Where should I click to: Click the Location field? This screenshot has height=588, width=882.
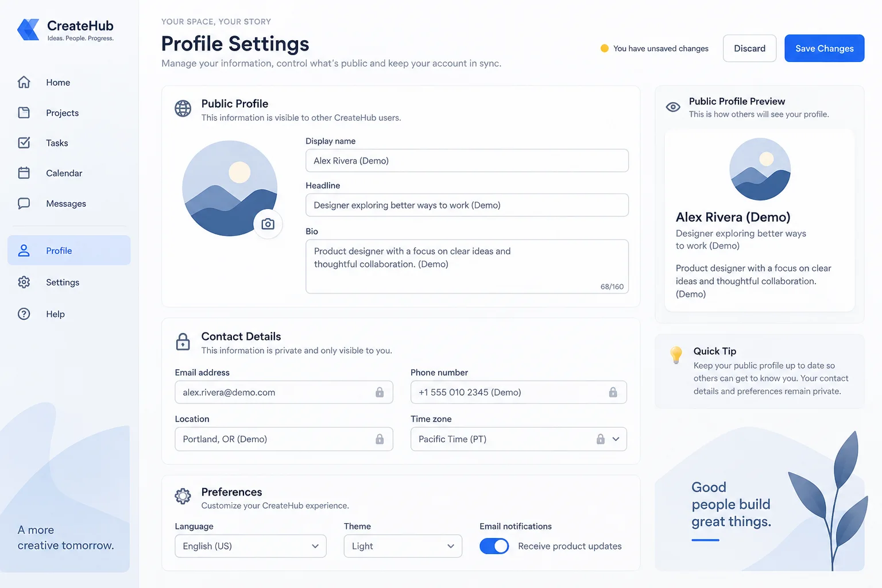coord(284,439)
